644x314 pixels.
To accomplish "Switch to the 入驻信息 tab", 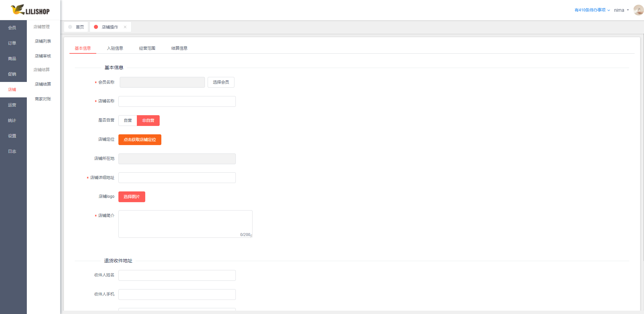I will coord(115,48).
